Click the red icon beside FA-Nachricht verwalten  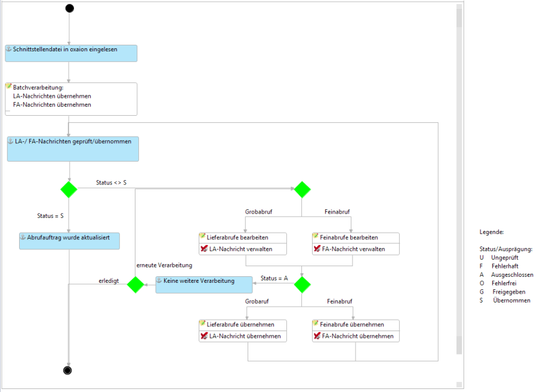(316, 249)
